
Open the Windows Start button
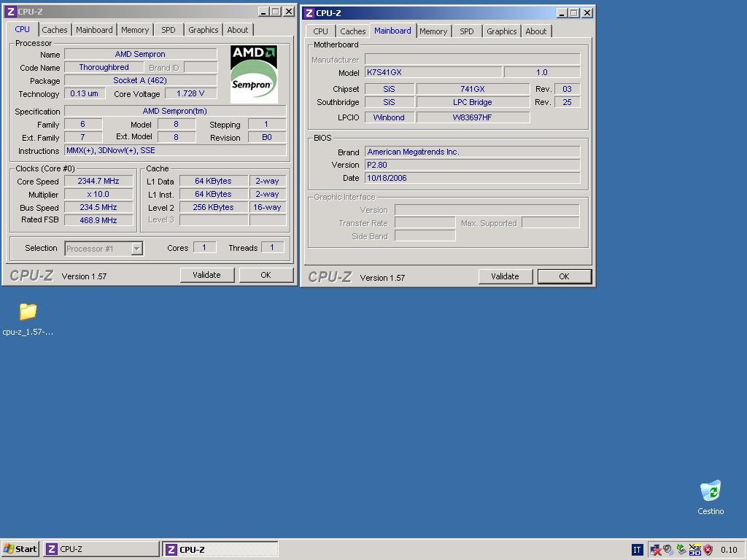(x=20, y=549)
